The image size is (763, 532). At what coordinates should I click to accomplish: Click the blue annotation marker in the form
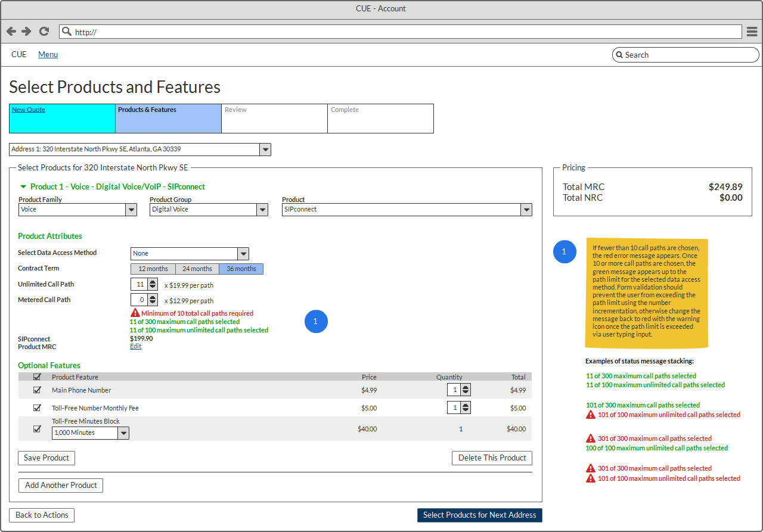click(x=316, y=321)
